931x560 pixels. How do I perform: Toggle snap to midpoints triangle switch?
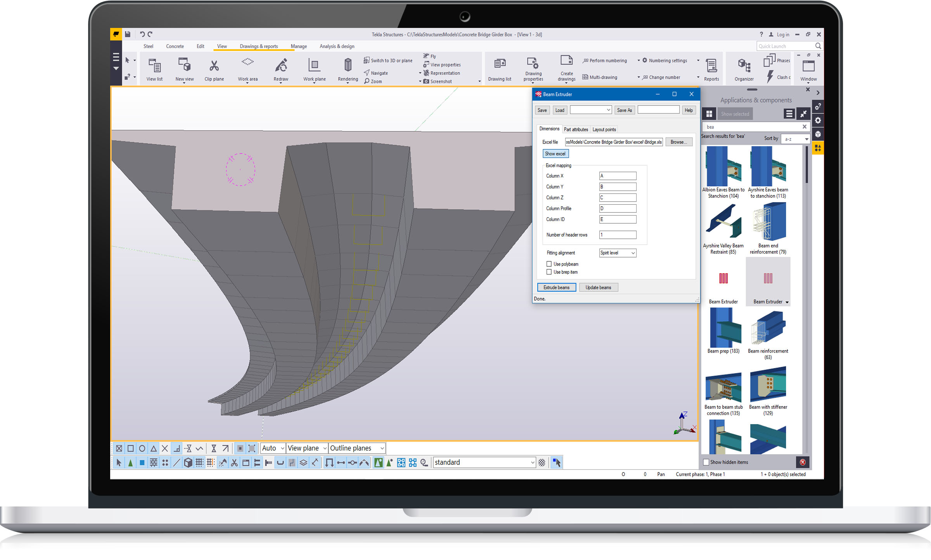(x=154, y=448)
